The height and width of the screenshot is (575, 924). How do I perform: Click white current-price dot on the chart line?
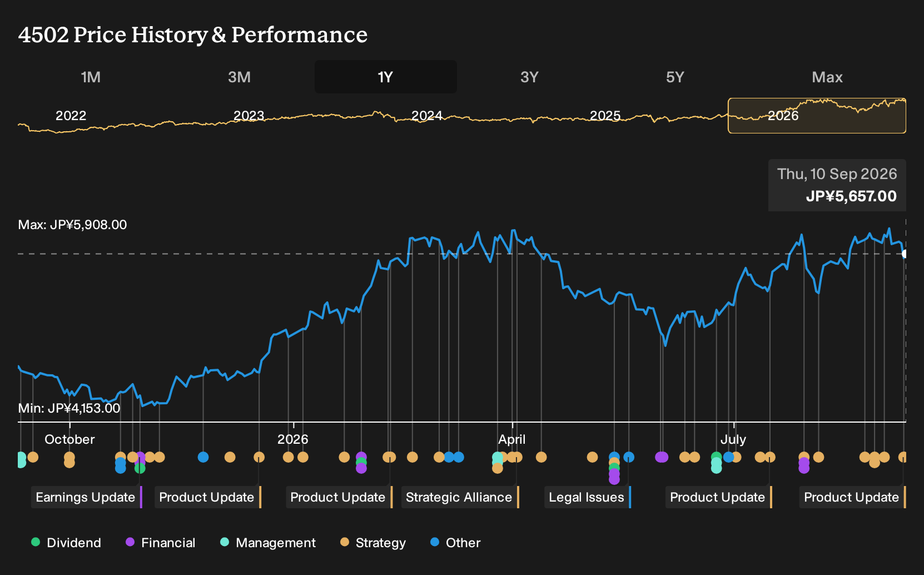click(x=905, y=254)
